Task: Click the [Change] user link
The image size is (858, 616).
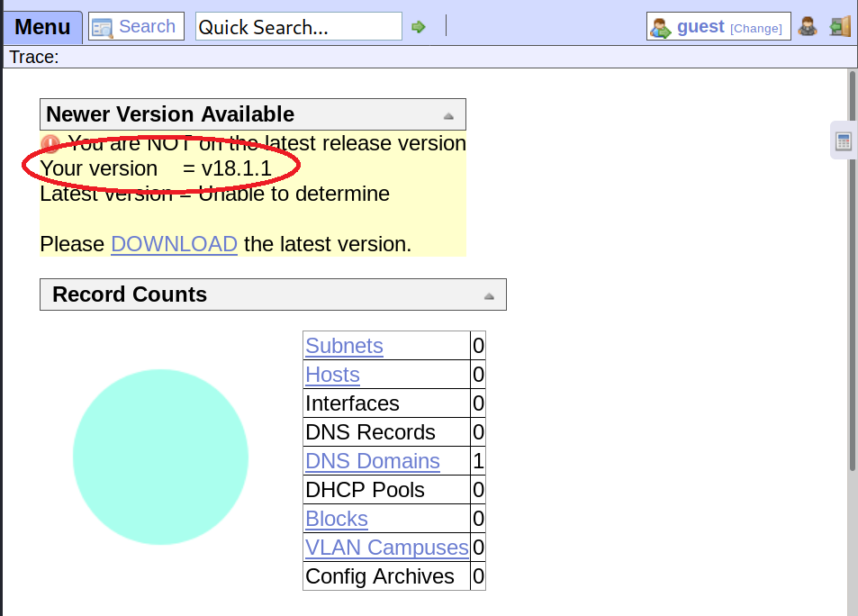Action: point(755,28)
